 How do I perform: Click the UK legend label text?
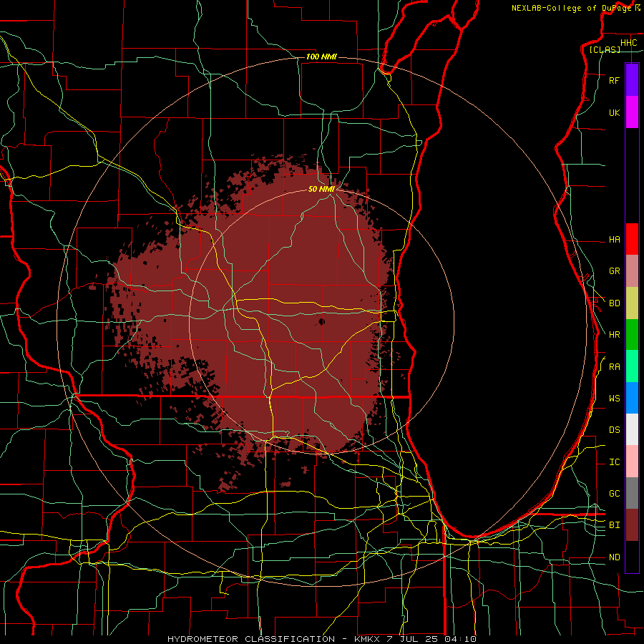point(614,112)
